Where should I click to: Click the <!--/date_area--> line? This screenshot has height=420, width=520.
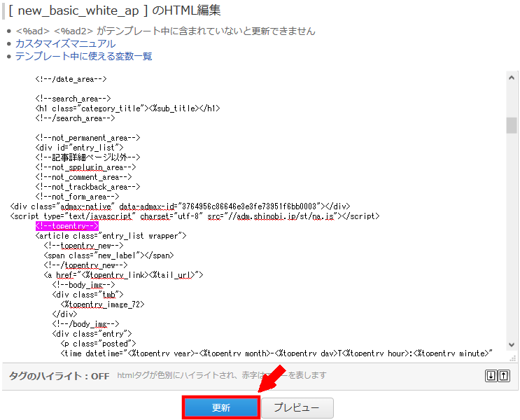pyautogui.click(x=71, y=79)
